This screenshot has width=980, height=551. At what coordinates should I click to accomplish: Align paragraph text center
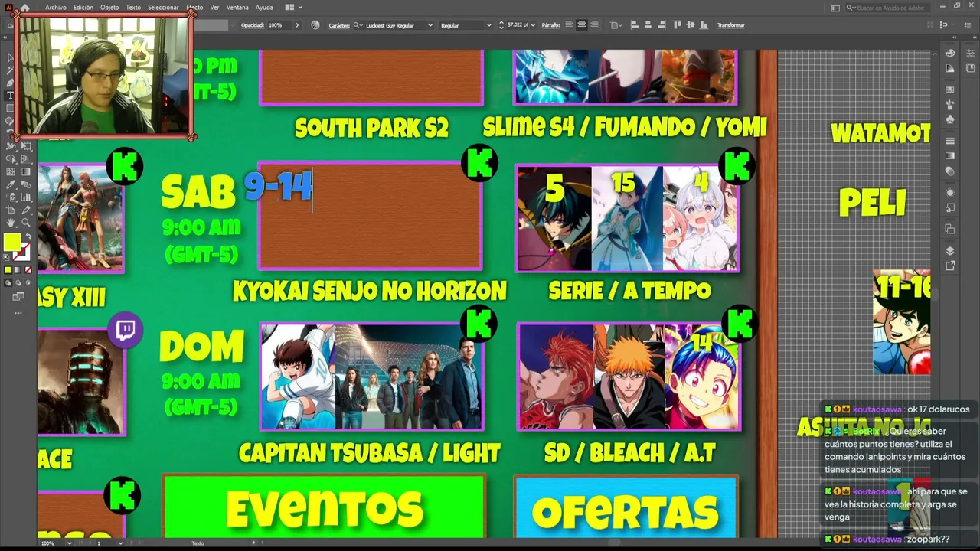582,25
